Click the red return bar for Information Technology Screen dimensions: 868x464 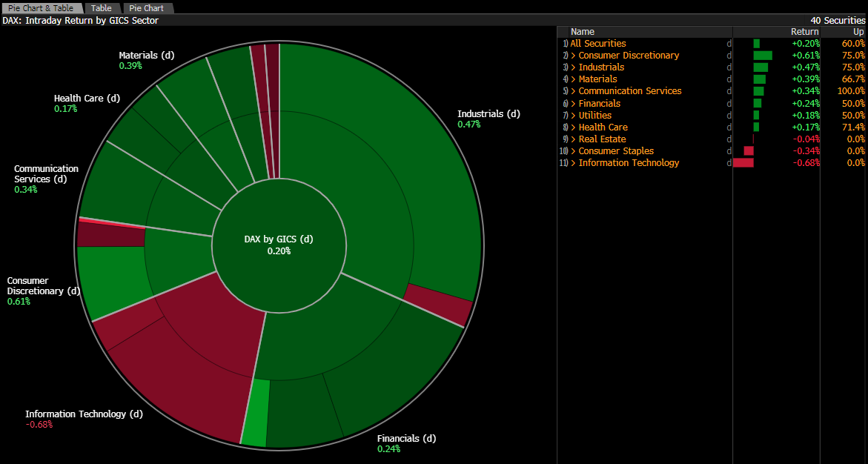coord(743,163)
